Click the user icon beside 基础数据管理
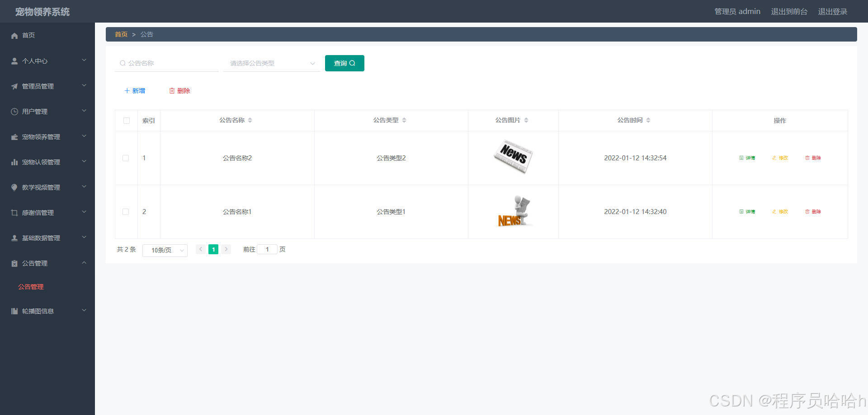Screen dimensions: 868x415 [x=14, y=238]
